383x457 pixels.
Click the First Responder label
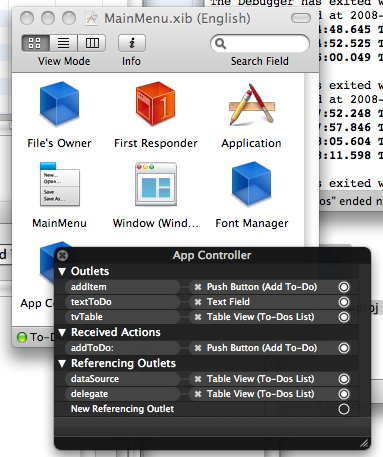tap(156, 143)
